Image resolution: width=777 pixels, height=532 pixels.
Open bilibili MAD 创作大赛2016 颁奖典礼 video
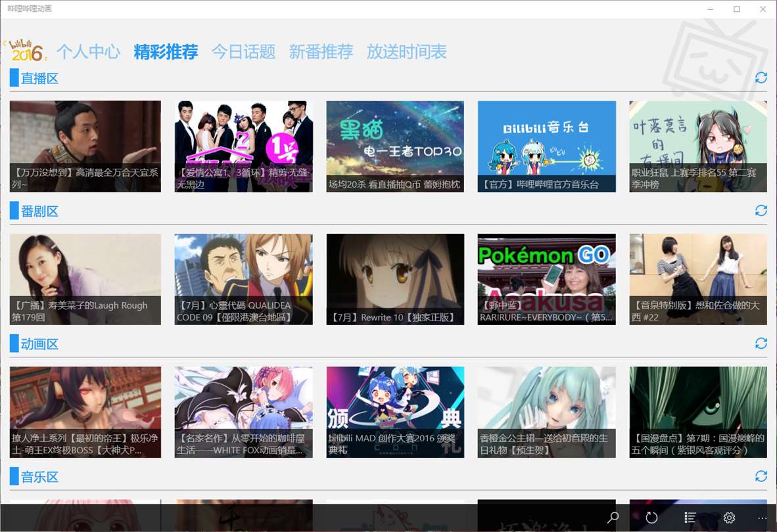(x=395, y=412)
